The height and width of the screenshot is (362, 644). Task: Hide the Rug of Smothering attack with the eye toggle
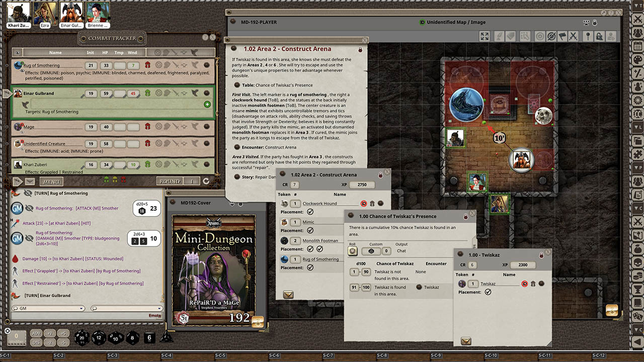(x=29, y=208)
